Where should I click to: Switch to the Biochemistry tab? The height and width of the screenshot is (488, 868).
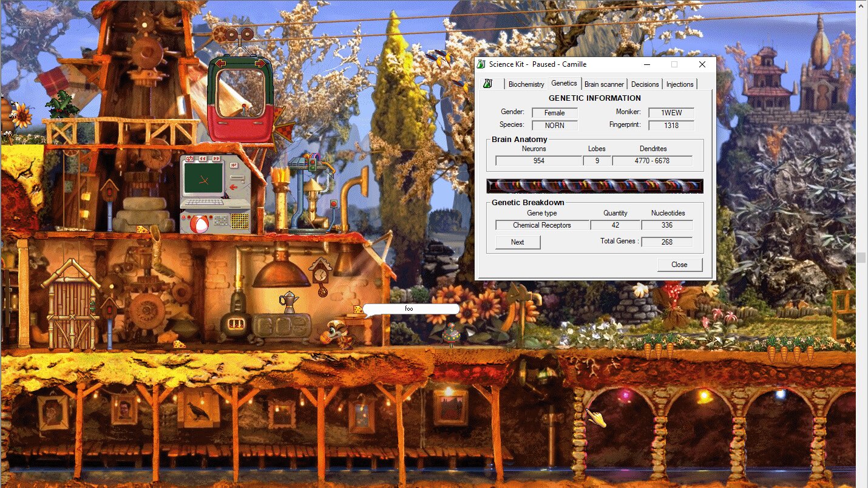(526, 84)
